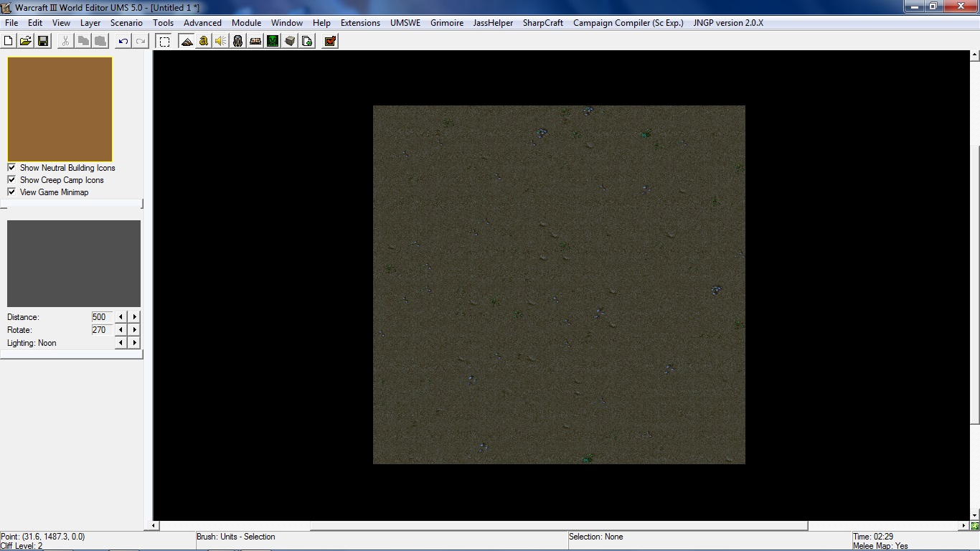980x551 pixels.
Task: Save the map with floppy icon
Action: [x=43, y=41]
